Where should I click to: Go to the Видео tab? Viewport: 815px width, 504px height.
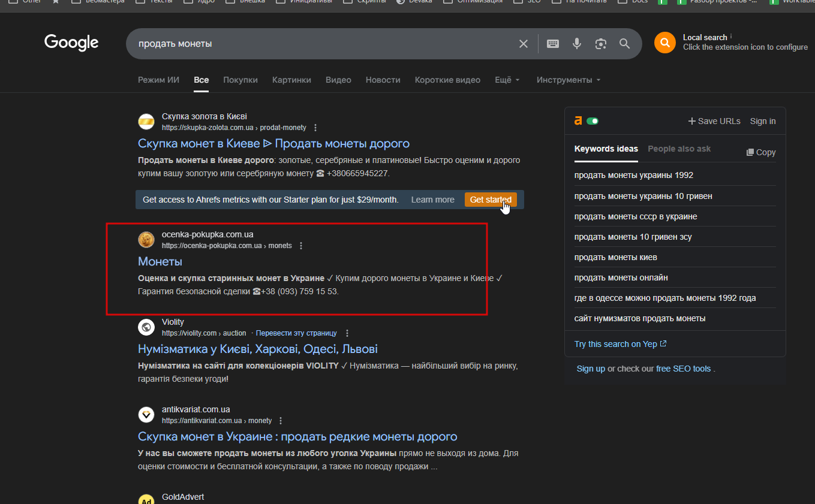click(x=338, y=80)
